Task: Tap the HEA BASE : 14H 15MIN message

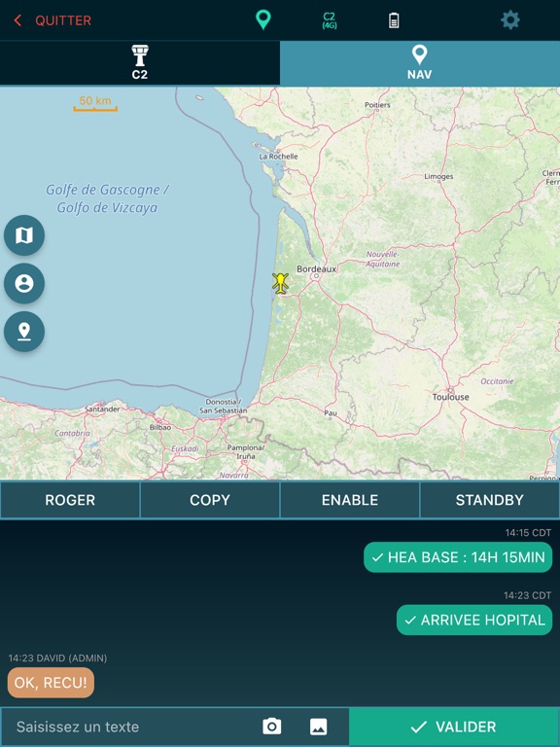Action: [x=458, y=557]
